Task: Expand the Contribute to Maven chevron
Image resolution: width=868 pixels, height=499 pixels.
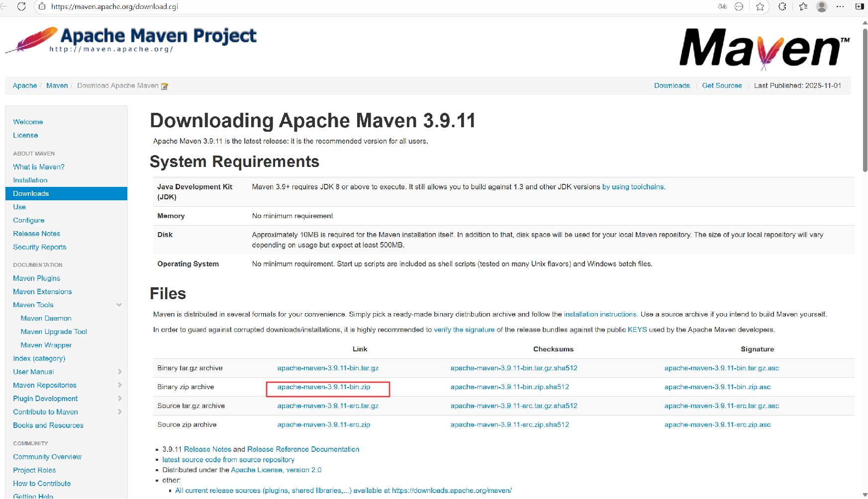Action: [120, 412]
